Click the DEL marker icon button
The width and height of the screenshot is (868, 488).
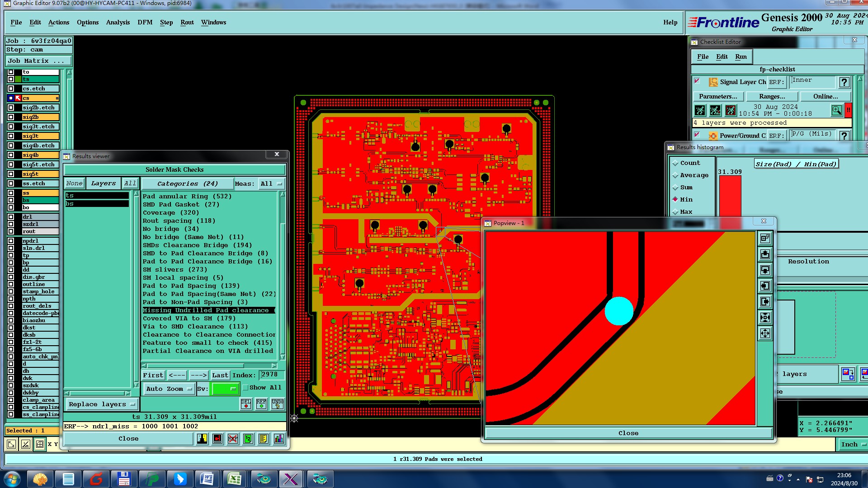point(246,404)
